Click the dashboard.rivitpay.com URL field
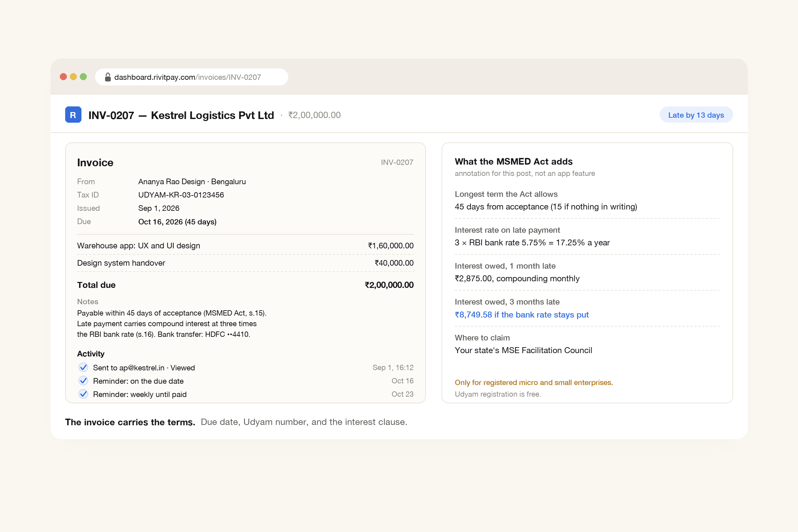Viewport: 798px width, 532px height. point(192,77)
